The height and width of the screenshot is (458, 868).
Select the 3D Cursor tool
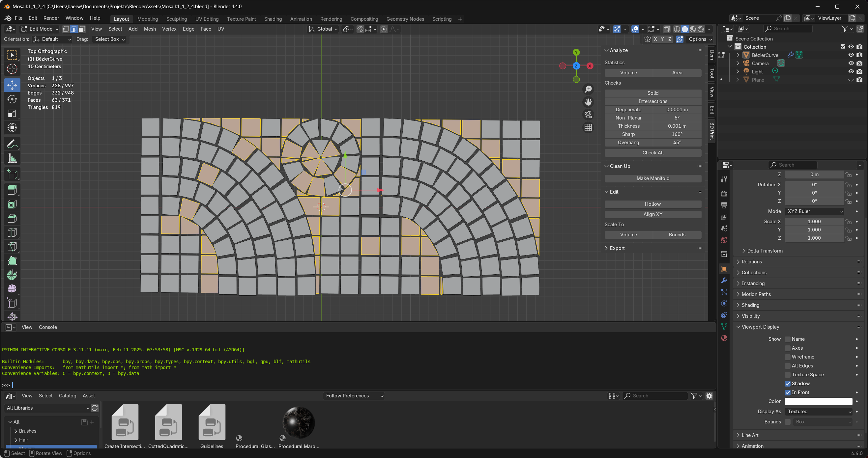pos(12,69)
